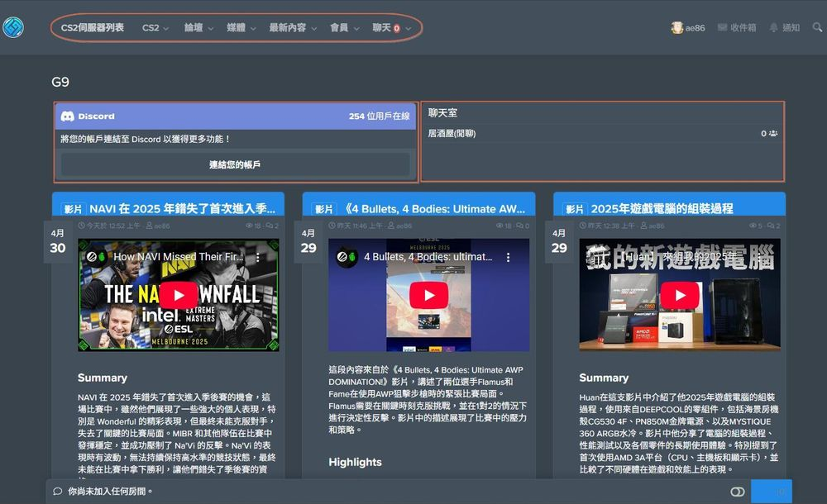
Task: Open the 《4 Bullets, 4 Bodies post title
Action: 434,209
